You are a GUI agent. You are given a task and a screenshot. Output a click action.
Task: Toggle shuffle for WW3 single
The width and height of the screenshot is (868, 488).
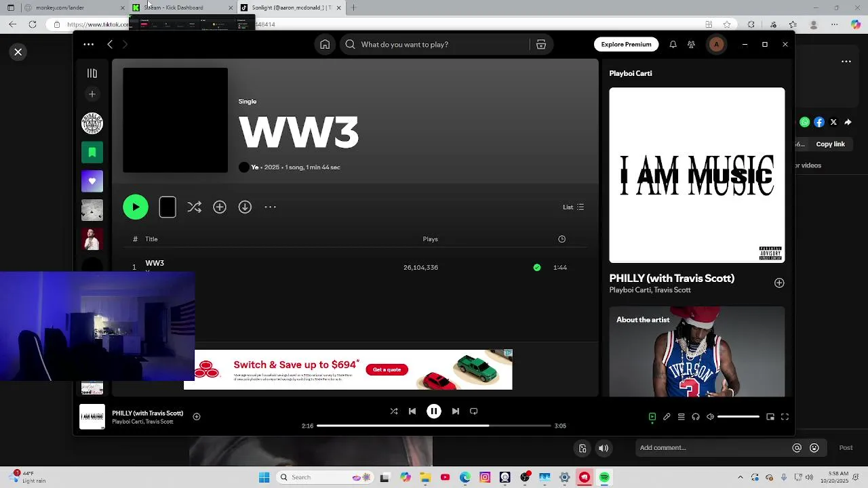coord(195,207)
